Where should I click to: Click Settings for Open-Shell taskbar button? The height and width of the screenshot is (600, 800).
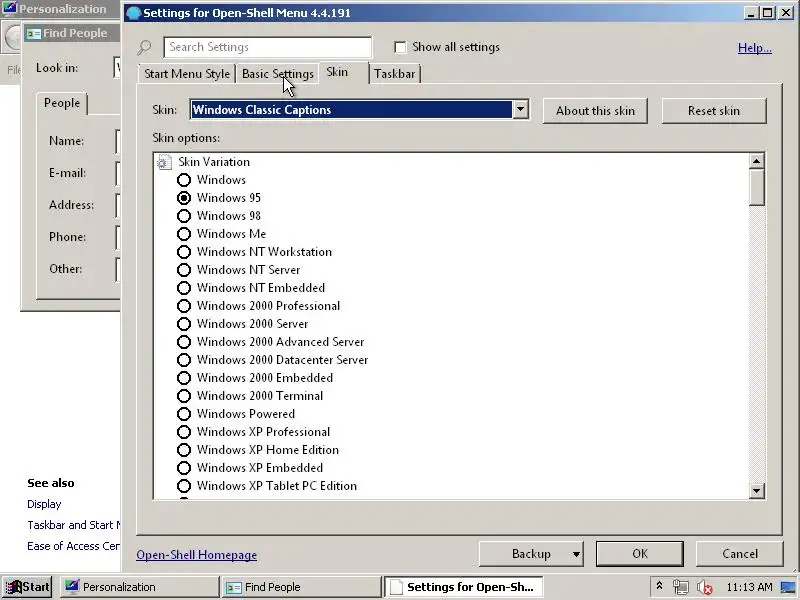pyautogui.click(x=463, y=587)
